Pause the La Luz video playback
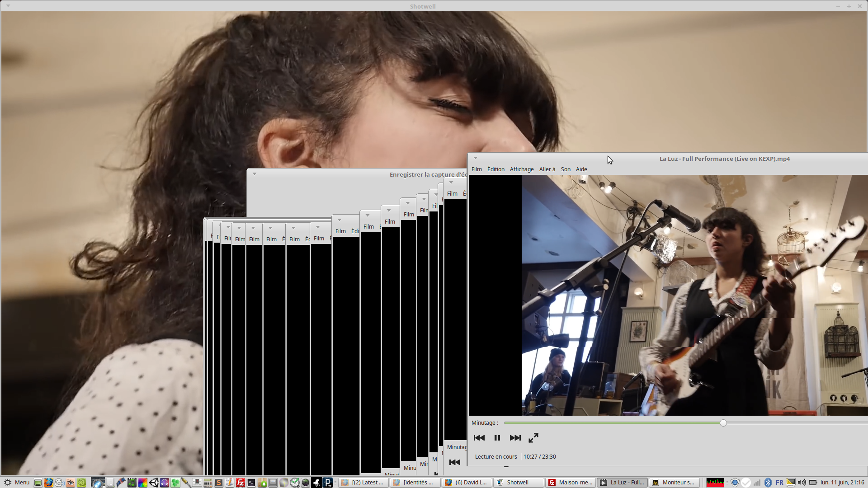The width and height of the screenshot is (868, 488). (497, 438)
